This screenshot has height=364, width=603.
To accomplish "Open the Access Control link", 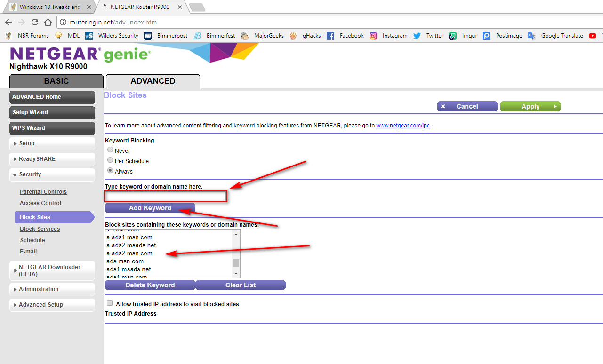I will pyautogui.click(x=40, y=203).
